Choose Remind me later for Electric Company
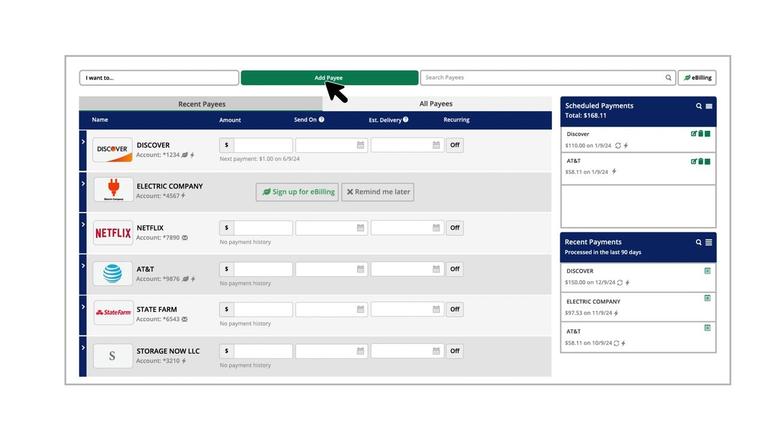 tap(378, 192)
